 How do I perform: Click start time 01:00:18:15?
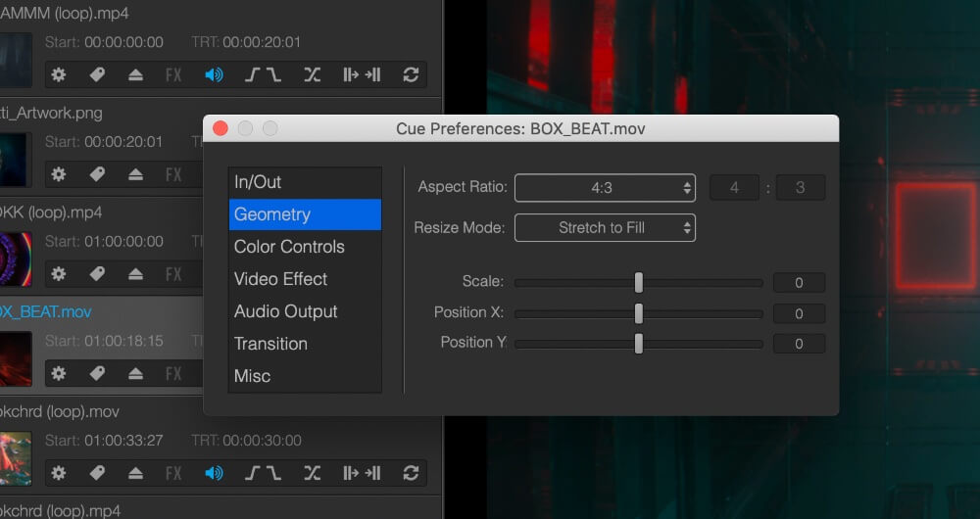pos(123,341)
